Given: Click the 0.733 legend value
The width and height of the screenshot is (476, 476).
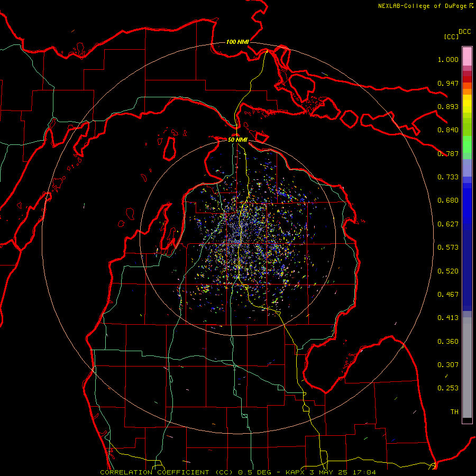Looking at the screenshot, I should pyautogui.click(x=448, y=177).
